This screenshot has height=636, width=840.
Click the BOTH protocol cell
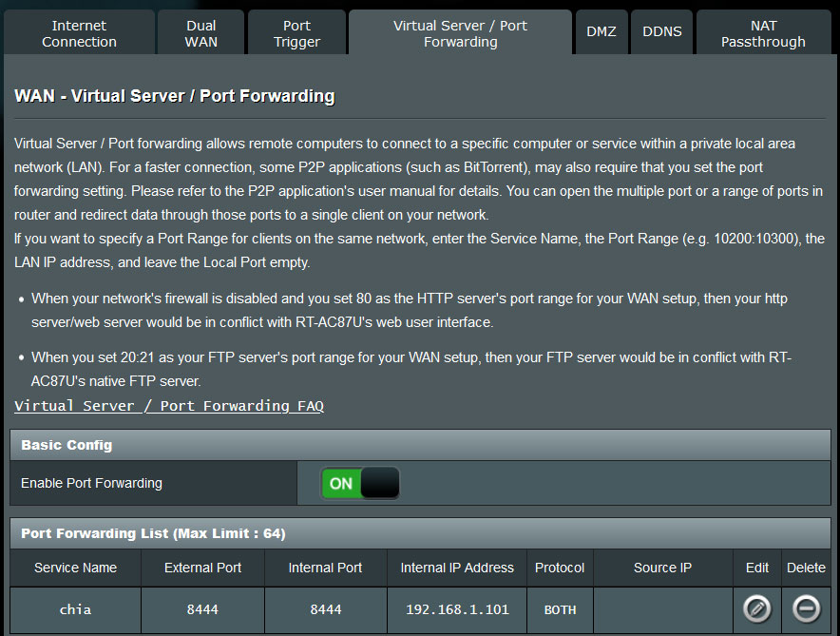pyautogui.click(x=560, y=609)
